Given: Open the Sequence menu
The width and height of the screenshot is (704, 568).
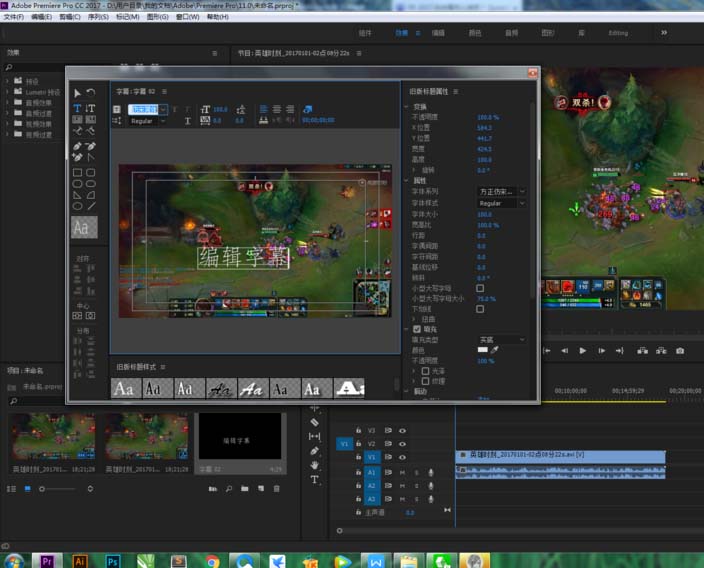Looking at the screenshot, I should (x=98, y=17).
